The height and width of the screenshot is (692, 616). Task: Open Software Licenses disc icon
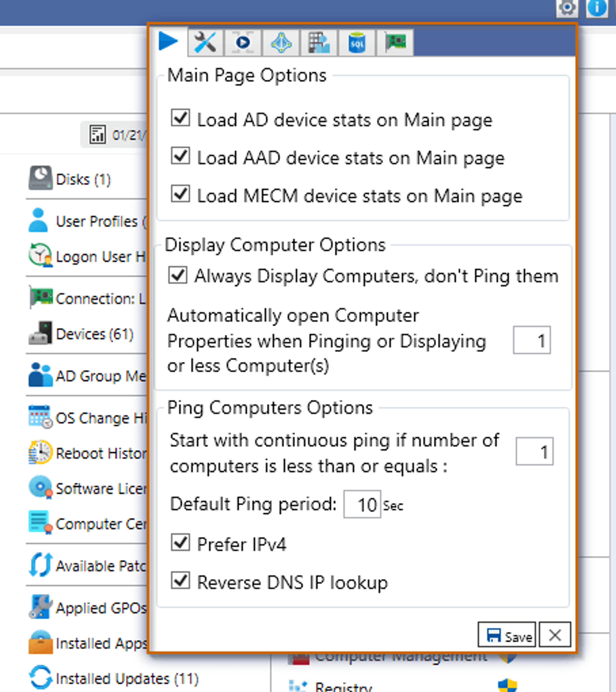(x=40, y=487)
